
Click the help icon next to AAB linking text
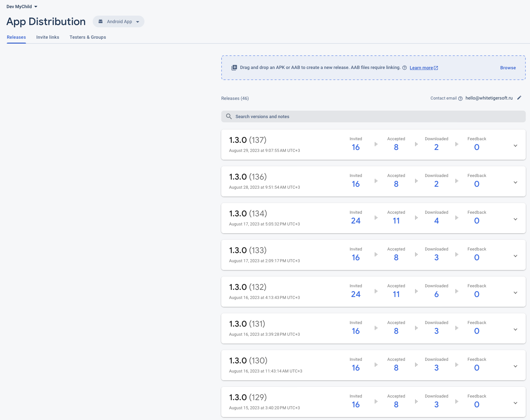point(404,68)
